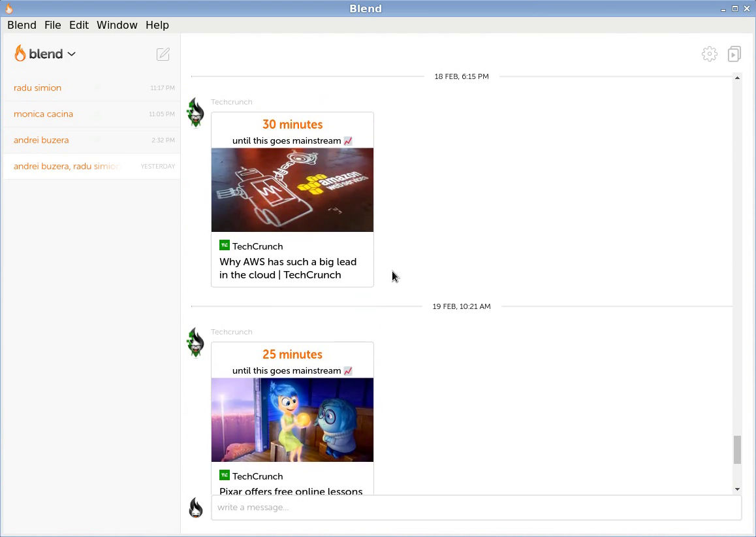
Task: Open the AWS amazon web services thumbnail
Action: tap(292, 189)
